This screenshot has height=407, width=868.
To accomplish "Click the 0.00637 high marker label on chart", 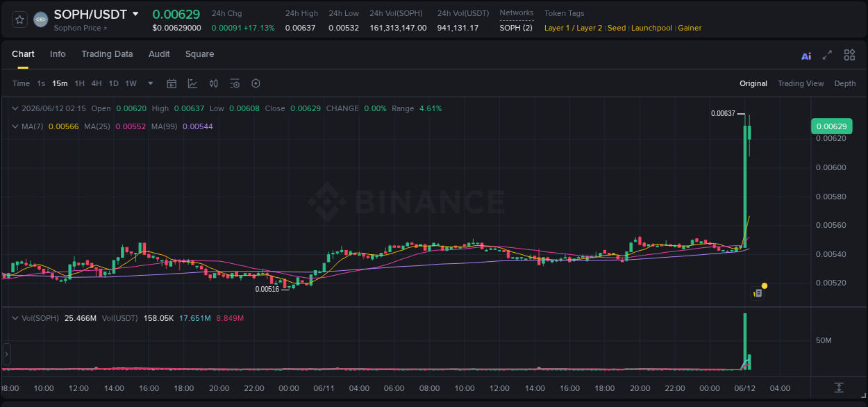I will tap(723, 113).
